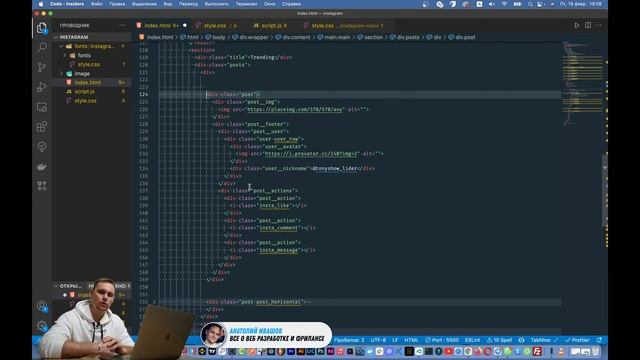
Task: Open the YouTube icon in the Dock
Action: pyautogui.click(x=449, y=351)
